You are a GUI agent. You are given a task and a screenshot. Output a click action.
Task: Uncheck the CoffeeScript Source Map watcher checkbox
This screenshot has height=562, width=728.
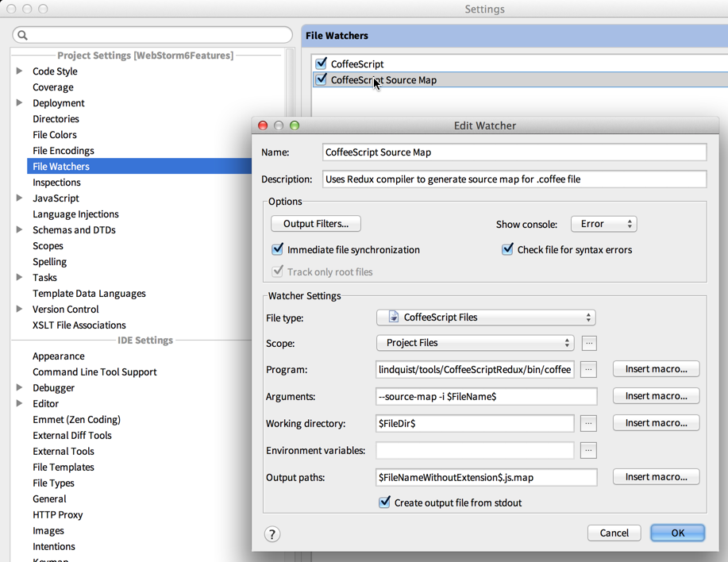click(321, 79)
